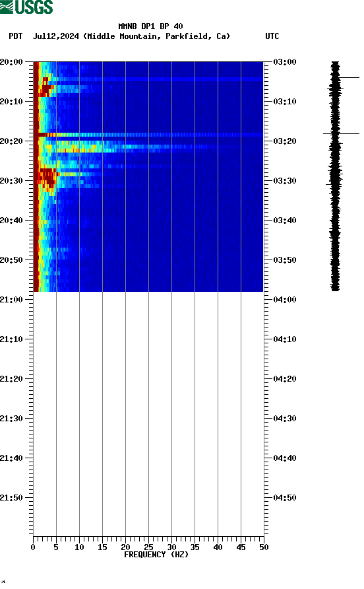Click the 21:00 PDT time label
Viewport: 364px width, 589px height.
click(11, 300)
